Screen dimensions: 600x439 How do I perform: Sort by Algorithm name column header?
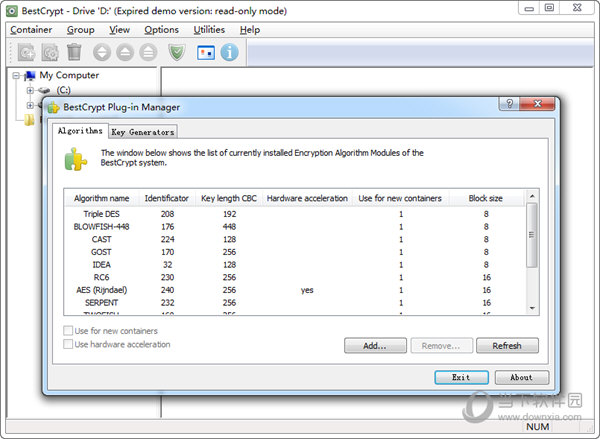pos(101,198)
